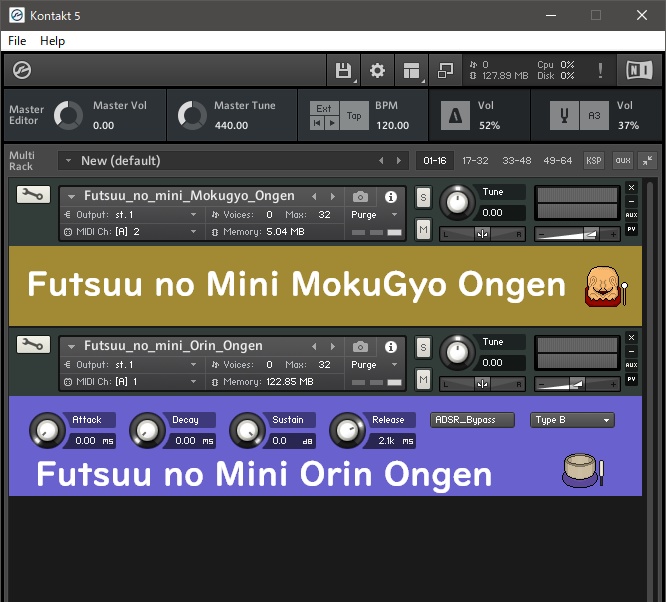Open the Help menu
Image resolution: width=666 pixels, height=602 pixels.
pyautogui.click(x=53, y=41)
